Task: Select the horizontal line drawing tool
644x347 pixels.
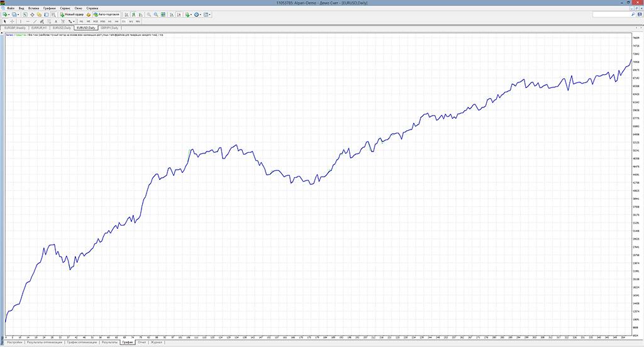Action: (28, 21)
